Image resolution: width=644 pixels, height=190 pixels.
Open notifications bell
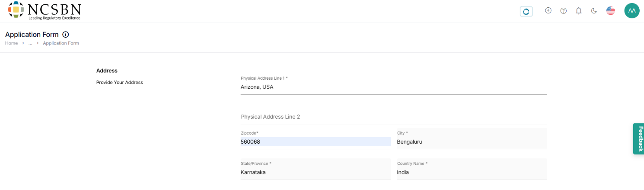(579, 11)
